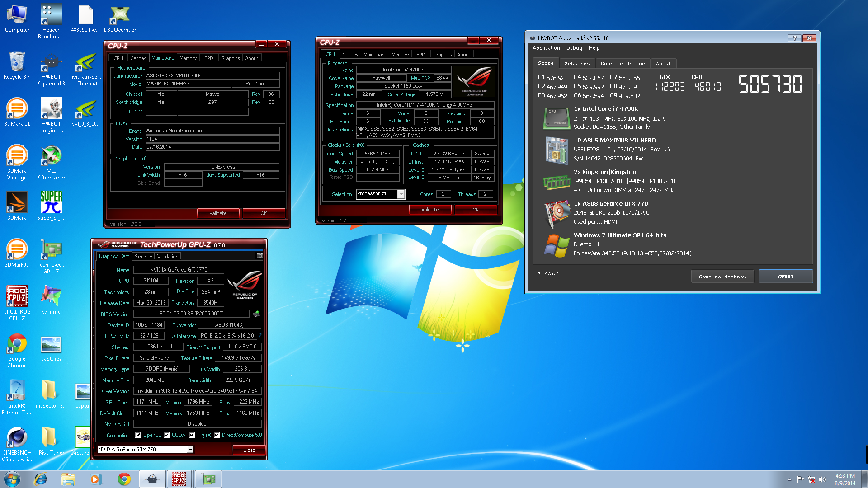Toggle the OpenCL checkbox in GPU-Z
868x488 pixels.
(138, 435)
